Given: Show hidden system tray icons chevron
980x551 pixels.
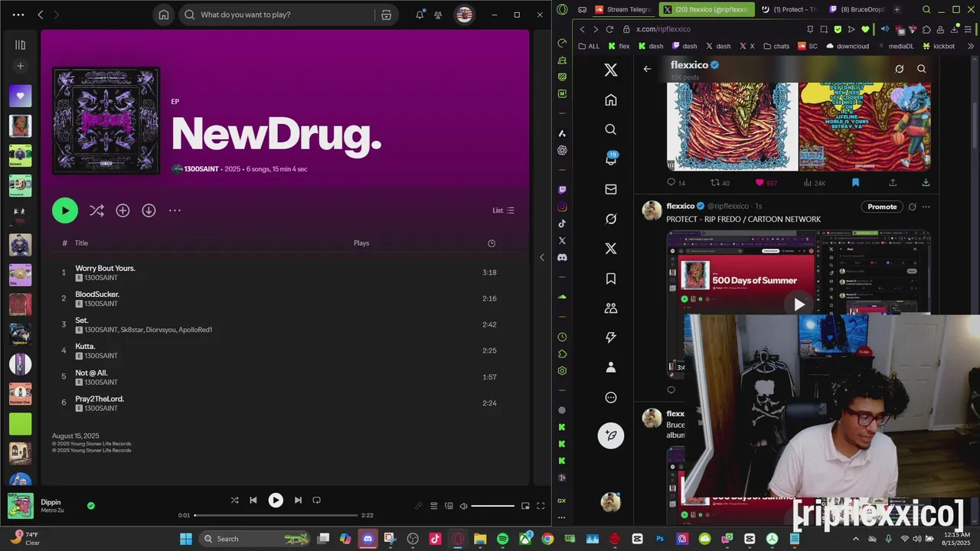Looking at the screenshot, I should [x=855, y=539].
